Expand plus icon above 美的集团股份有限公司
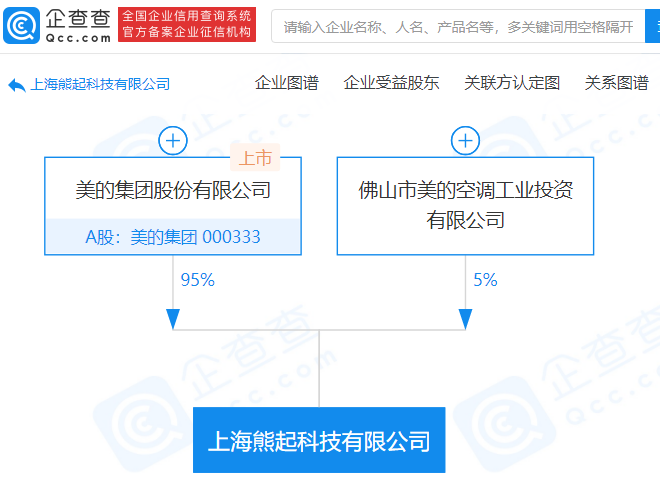 173,141
